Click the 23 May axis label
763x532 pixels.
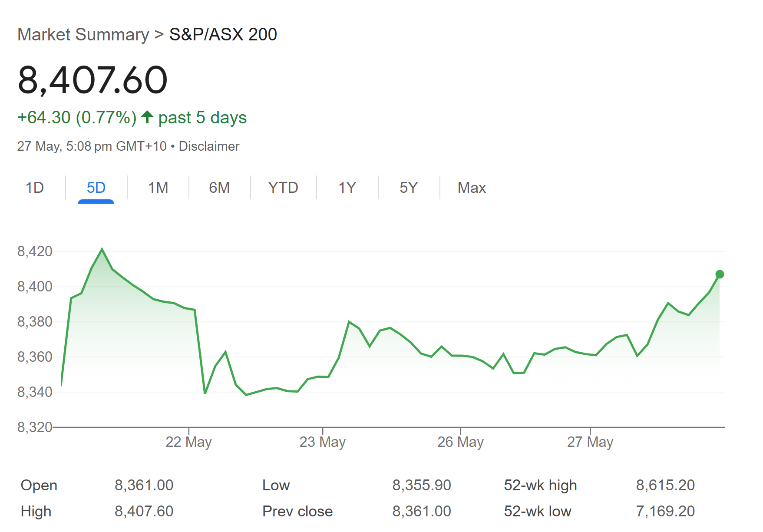322,442
